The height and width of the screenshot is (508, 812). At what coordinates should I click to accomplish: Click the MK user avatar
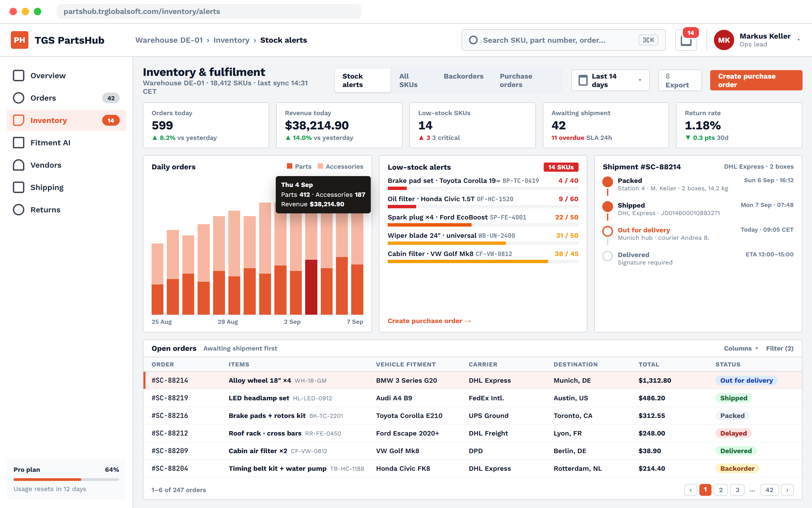click(724, 40)
